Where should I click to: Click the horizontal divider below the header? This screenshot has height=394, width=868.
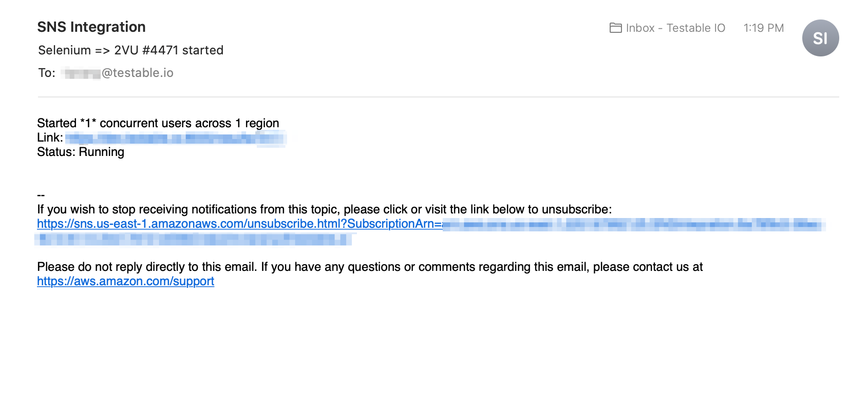(x=439, y=96)
